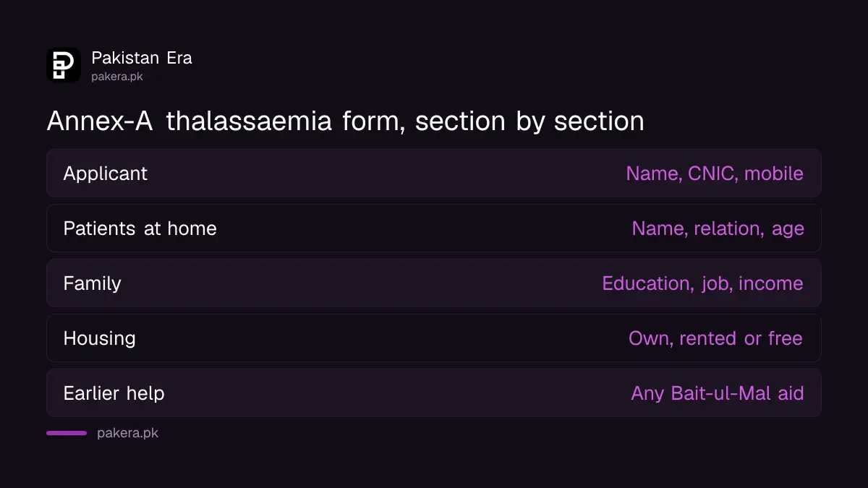Click the Applicant label

(x=105, y=174)
